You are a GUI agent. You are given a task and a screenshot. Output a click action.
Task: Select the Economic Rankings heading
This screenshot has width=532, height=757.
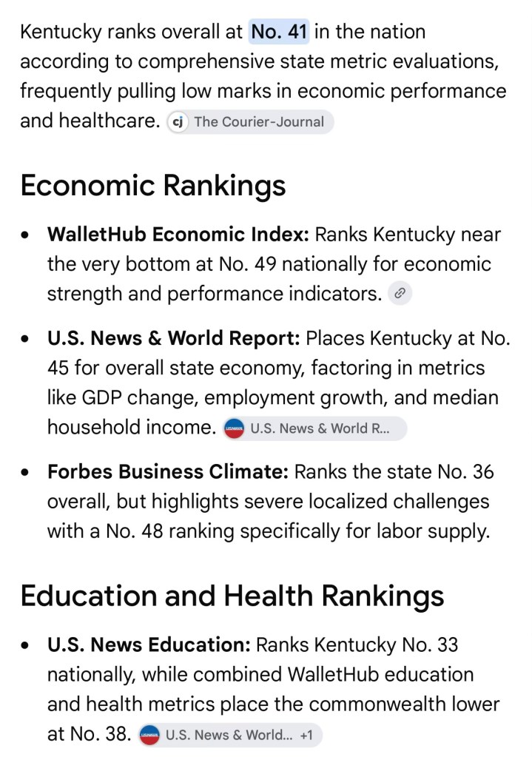click(x=153, y=186)
